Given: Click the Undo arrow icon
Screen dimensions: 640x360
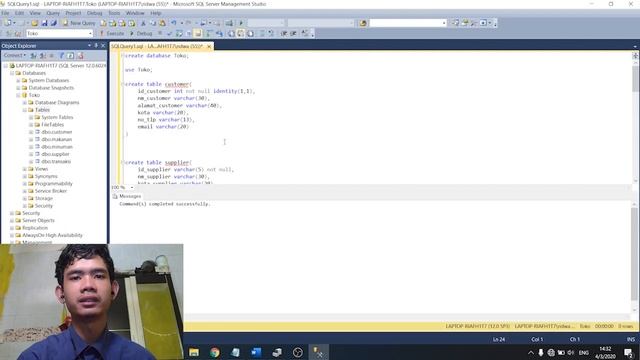Looking at the screenshot, I should click(x=173, y=23).
